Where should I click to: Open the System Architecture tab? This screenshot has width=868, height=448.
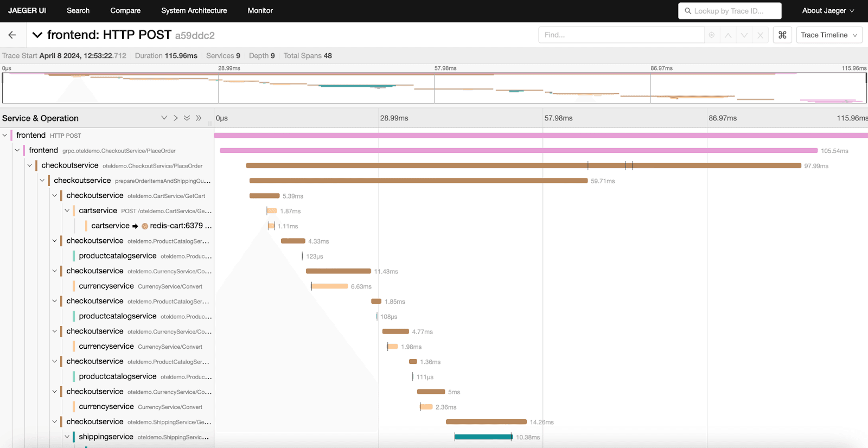pyautogui.click(x=194, y=11)
